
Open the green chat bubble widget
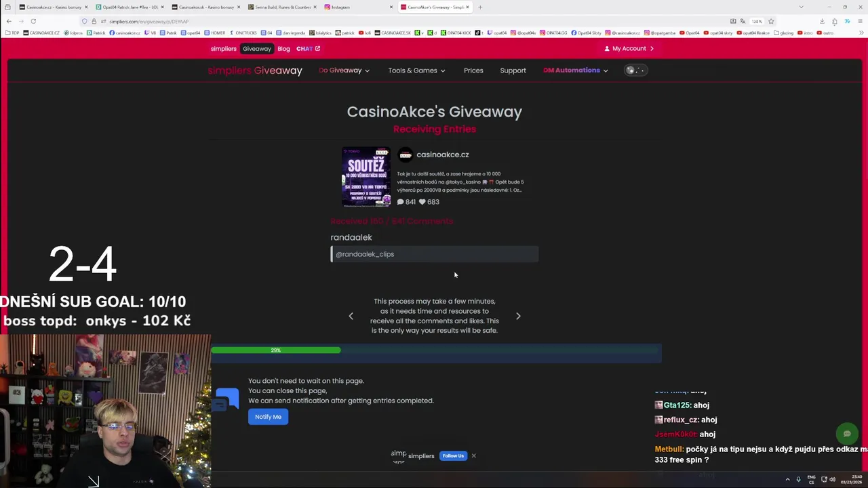pos(846,434)
